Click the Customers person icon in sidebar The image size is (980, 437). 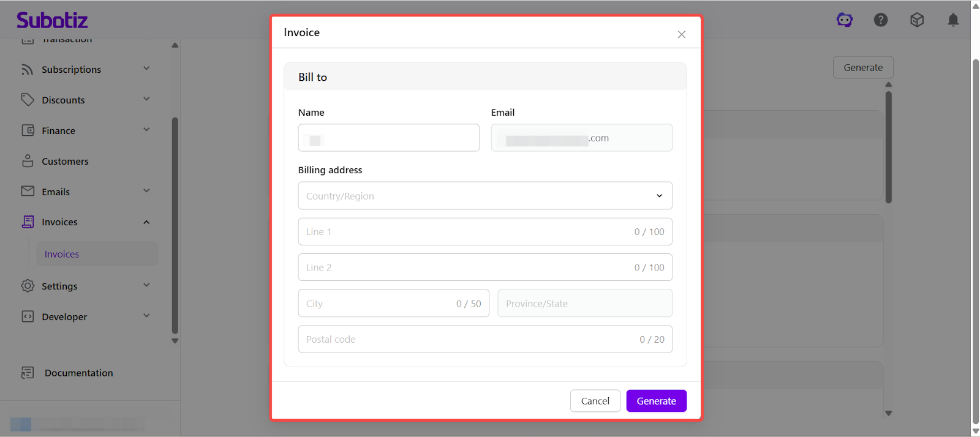pos(28,161)
